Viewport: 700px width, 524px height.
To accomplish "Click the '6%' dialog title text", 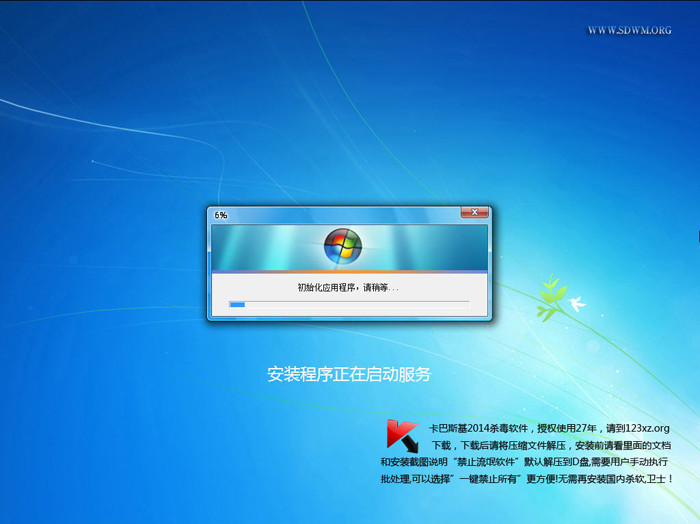I will [221, 215].
